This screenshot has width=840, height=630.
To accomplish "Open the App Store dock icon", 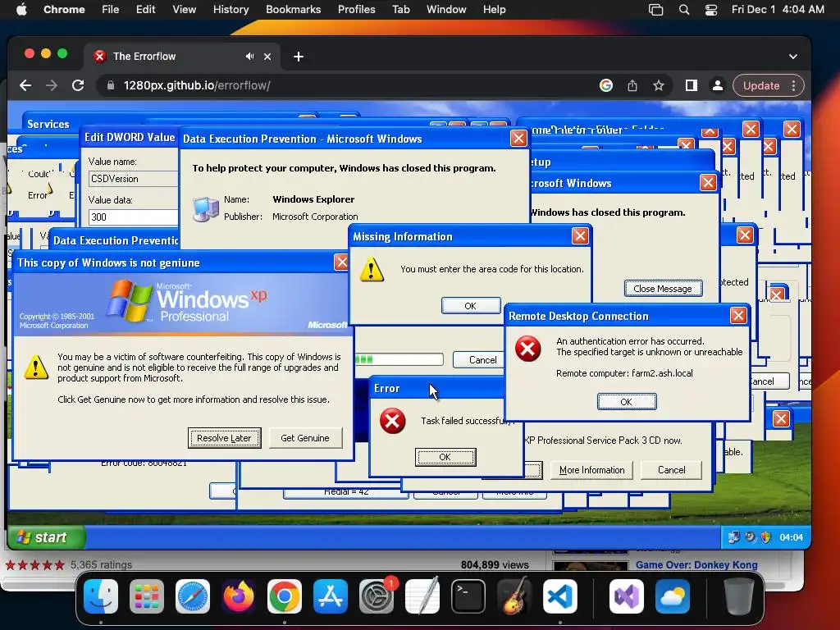I will [331, 596].
